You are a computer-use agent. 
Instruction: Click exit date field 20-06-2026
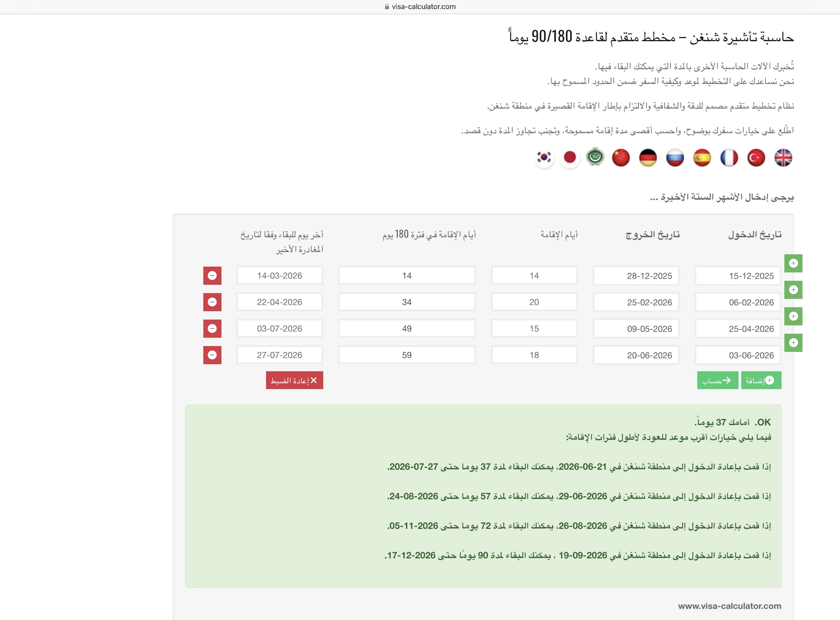(x=636, y=355)
